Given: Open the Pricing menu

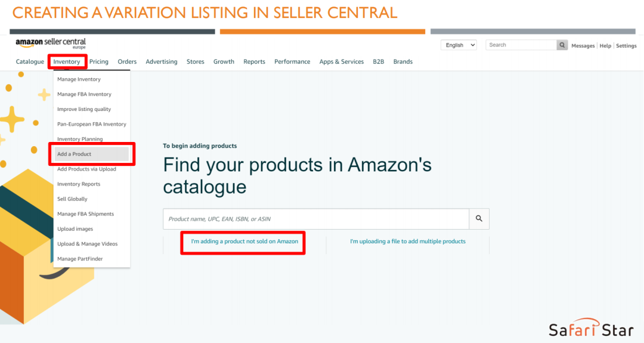Looking at the screenshot, I should (99, 61).
